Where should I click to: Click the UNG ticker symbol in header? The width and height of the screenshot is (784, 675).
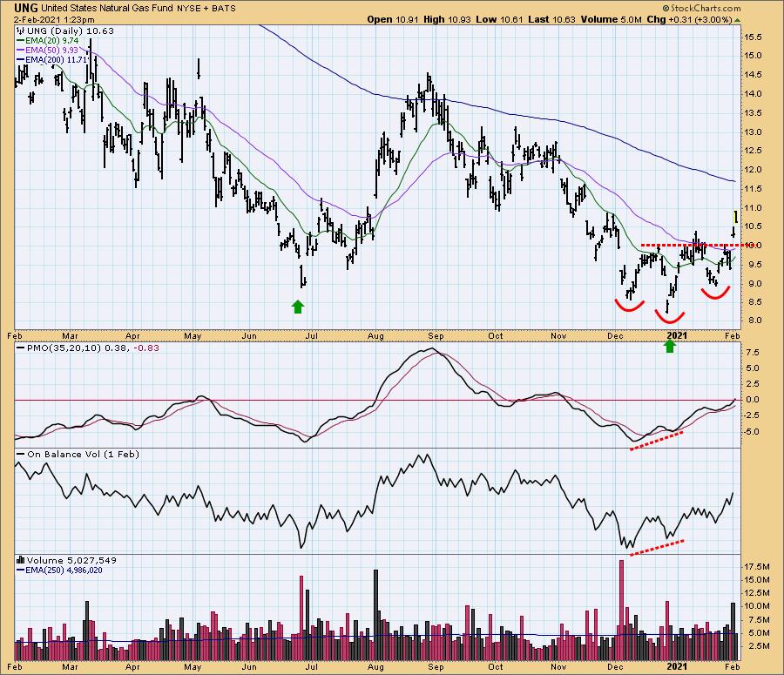coord(26,8)
